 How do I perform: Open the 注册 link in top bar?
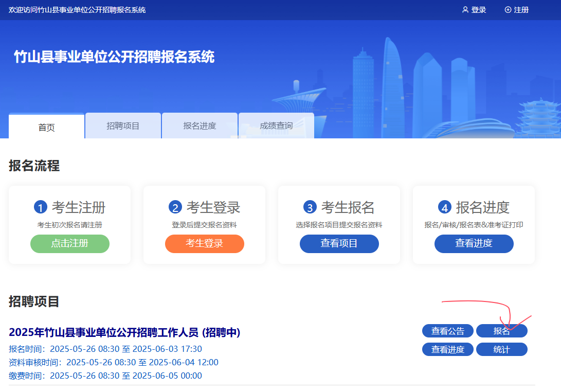point(521,10)
